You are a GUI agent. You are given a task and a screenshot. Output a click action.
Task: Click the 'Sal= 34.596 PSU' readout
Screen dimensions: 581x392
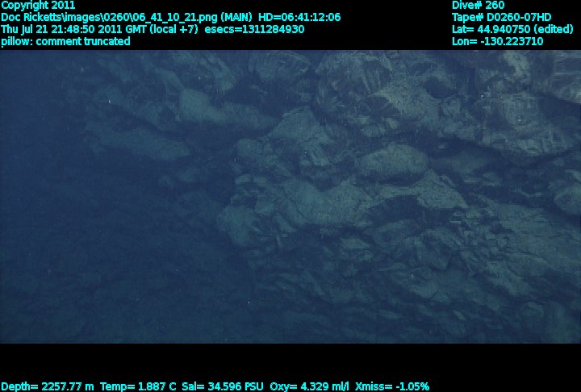pyautogui.click(x=223, y=387)
